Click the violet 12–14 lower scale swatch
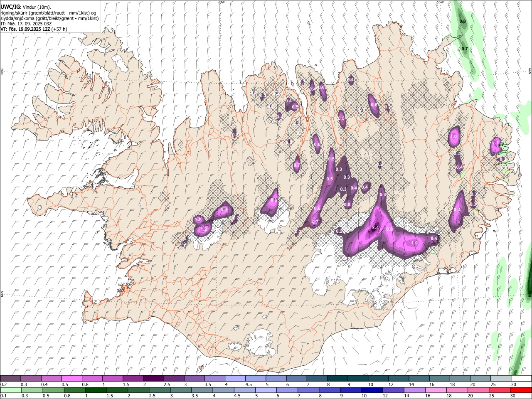This screenshot has height=399, width=532. pyautogui.click(x=393, y=390)
